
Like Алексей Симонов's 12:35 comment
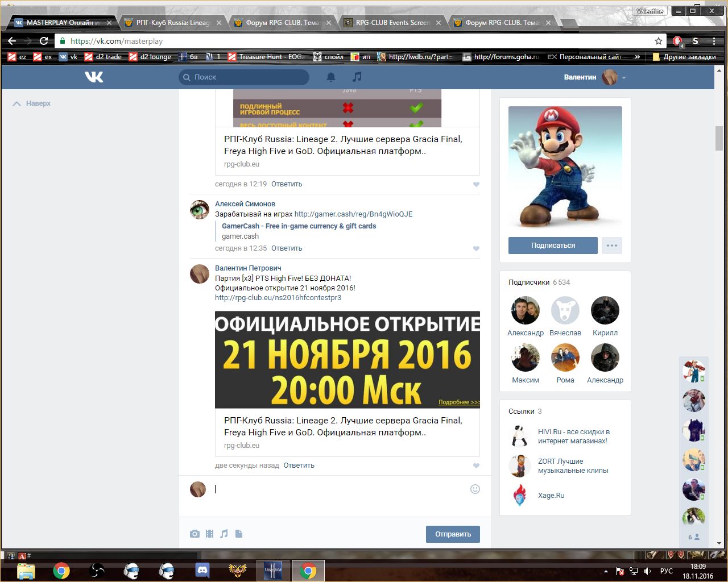[x=476, y=248]
